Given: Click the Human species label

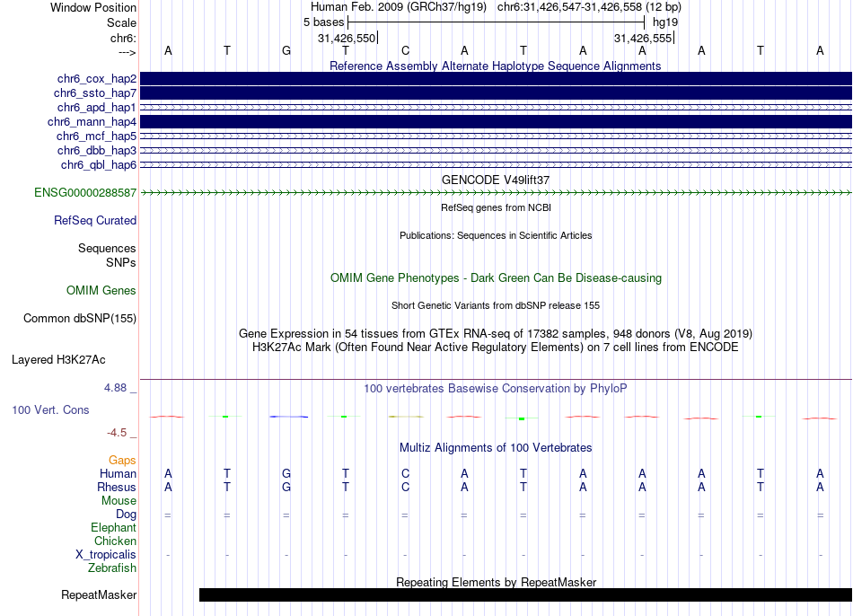Looking at the screenshot, I should (118, 474).
